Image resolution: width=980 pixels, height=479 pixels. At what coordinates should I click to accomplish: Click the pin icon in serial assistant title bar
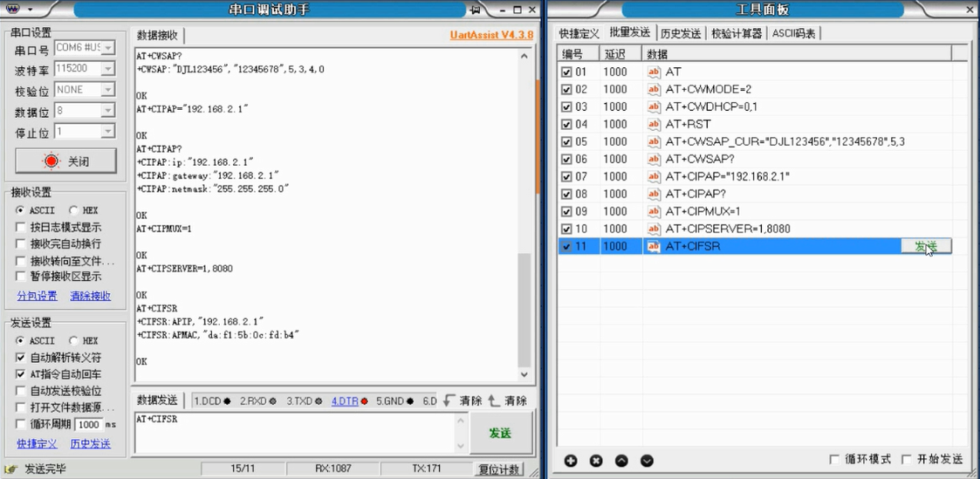pos(475,10)
